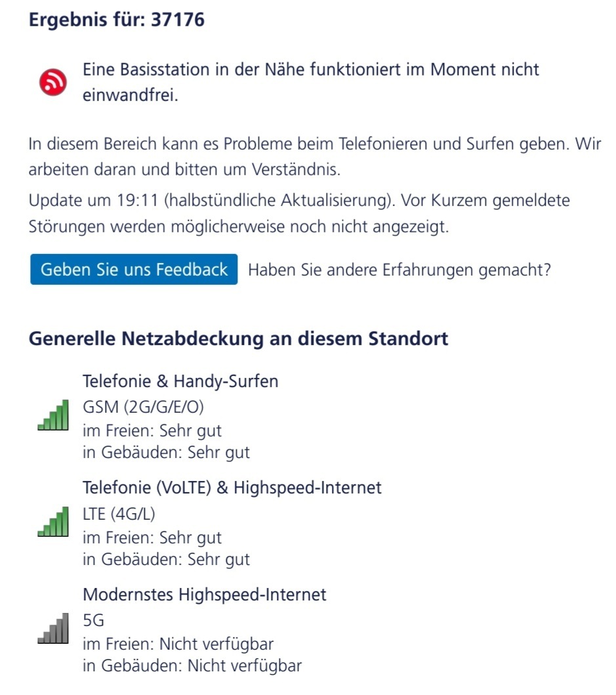
Task: Click the 'Probleme beim Telefonieren und Surfen' paragraph
Action: pos(315,156)
